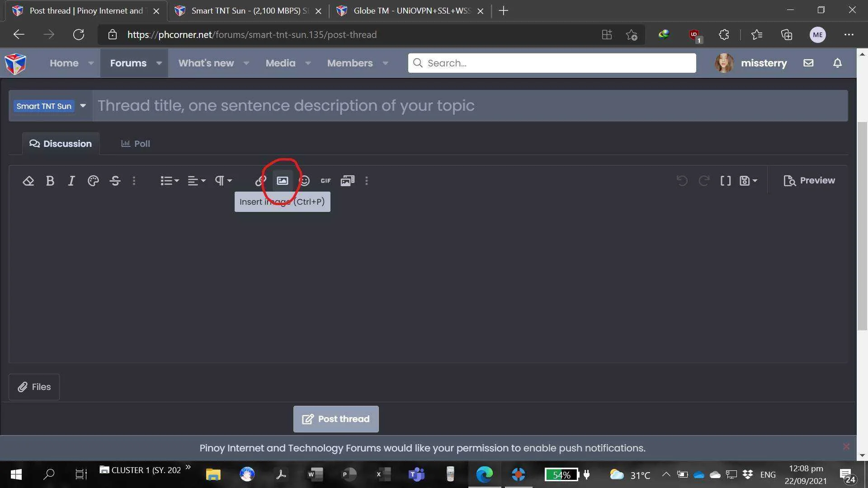Open the smilies emoji picker
868x488 pixels.
(304, 181)
